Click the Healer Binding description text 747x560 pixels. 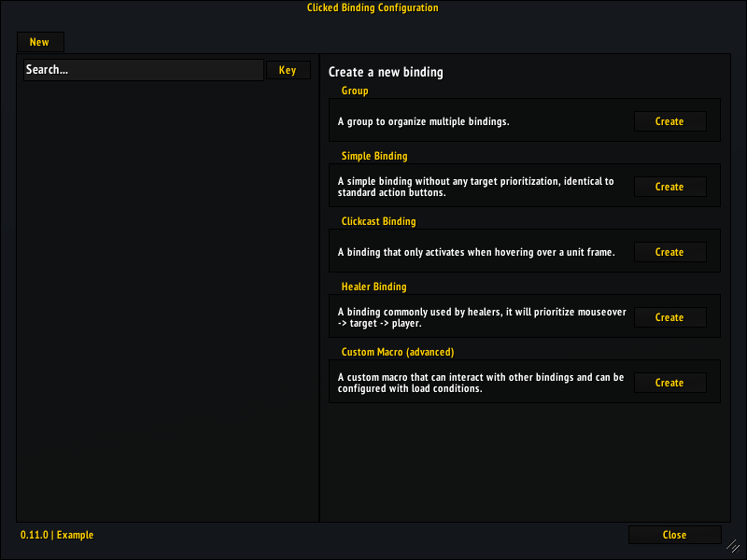coord(481,317)
